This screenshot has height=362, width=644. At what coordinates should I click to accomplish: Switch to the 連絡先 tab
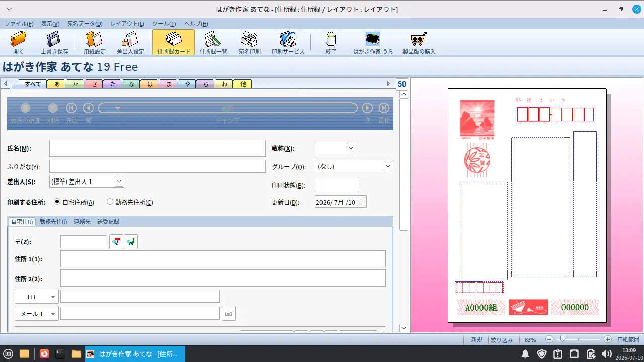click(x=82, y=221)
